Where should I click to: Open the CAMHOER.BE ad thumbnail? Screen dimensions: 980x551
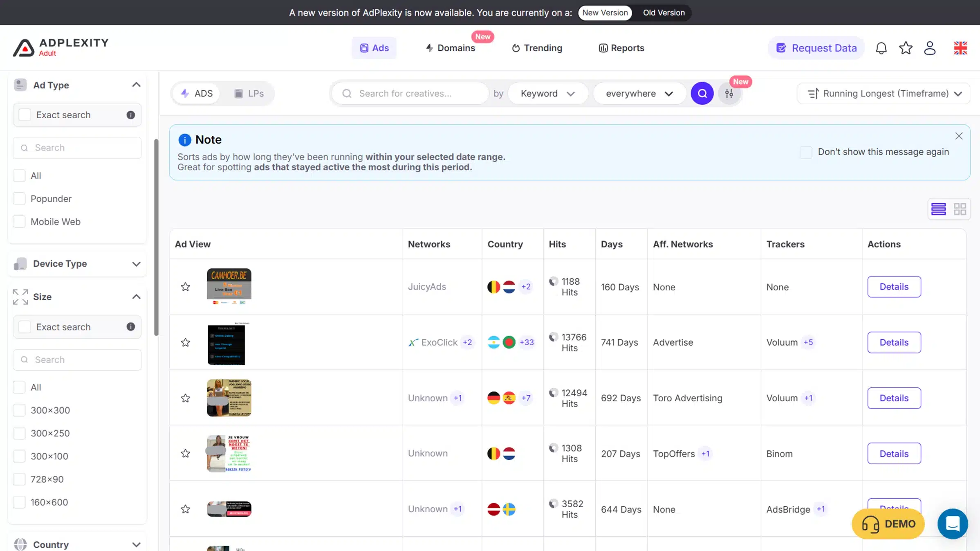[x=229, y=286]
